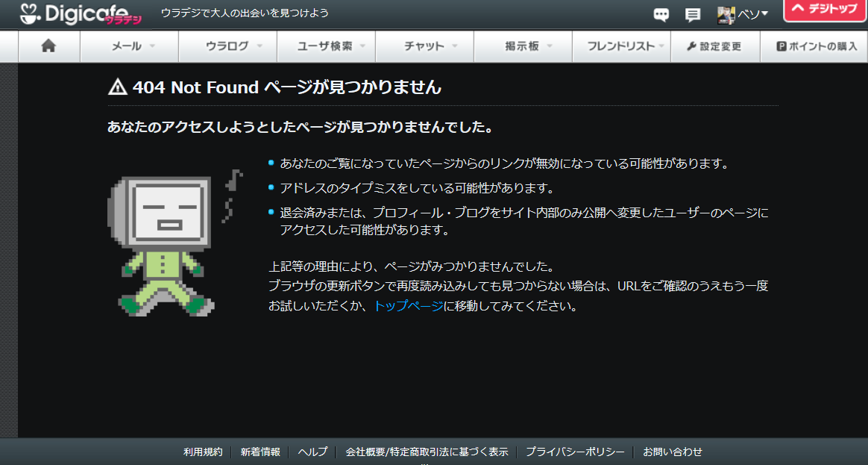
Task: Open プライバシーポリシー footer link
Action: (574, 452)
